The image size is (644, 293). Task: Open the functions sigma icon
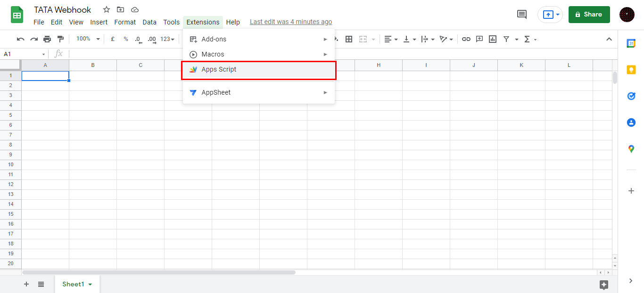528,39
